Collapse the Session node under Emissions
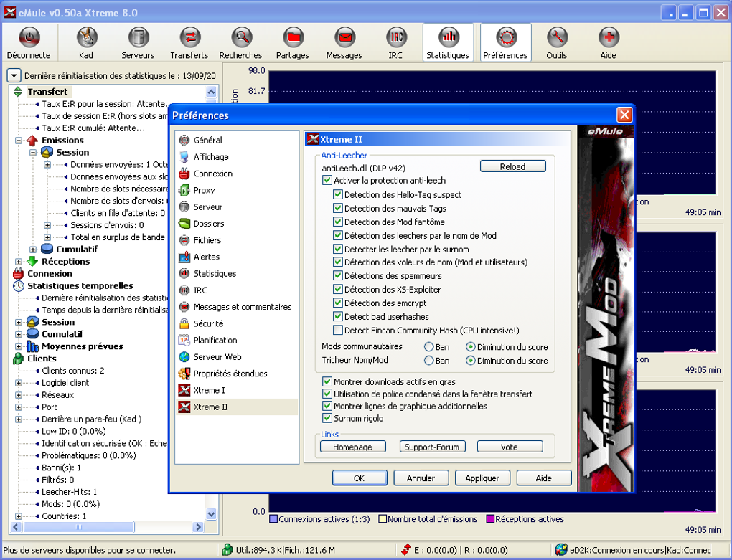This screenshot has height=560, width=732. coord(33,153)
